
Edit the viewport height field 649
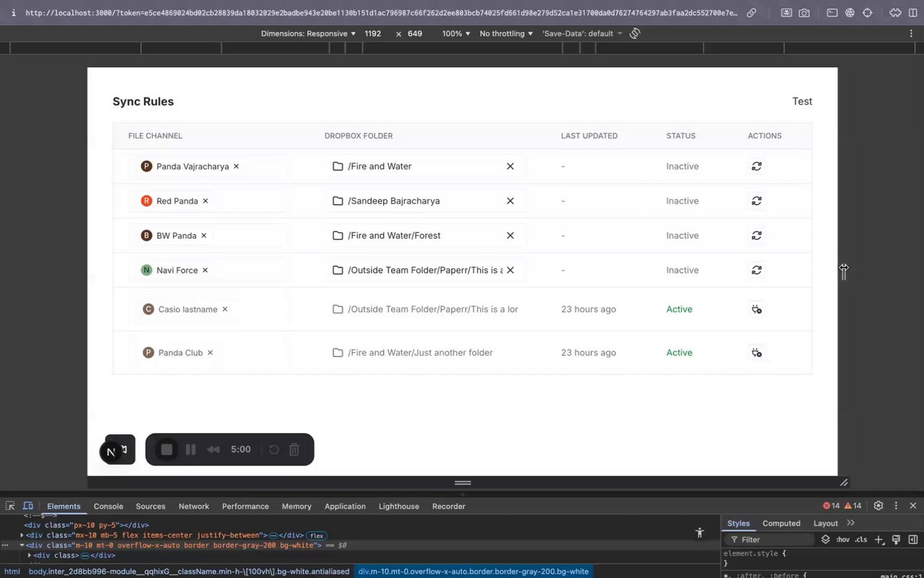tap(415, 33)
